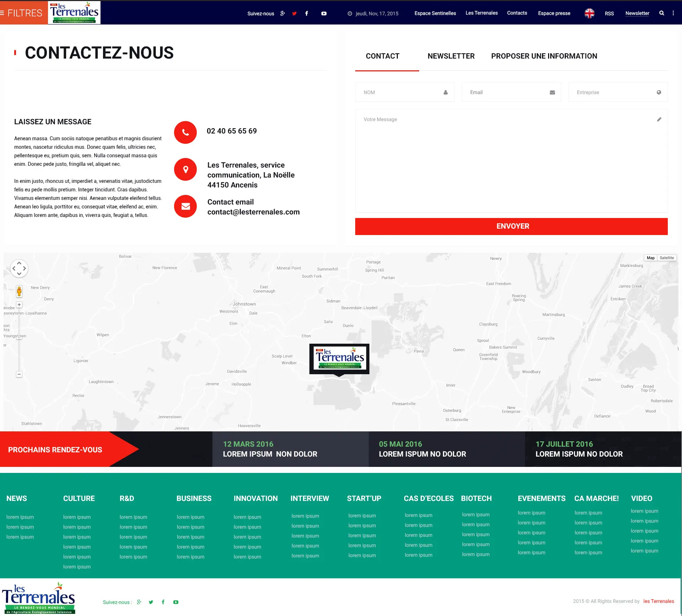Viewport: 682px width, 616px height.
Task: Click the Google Plus icon in header
Action: click(282, 13)
